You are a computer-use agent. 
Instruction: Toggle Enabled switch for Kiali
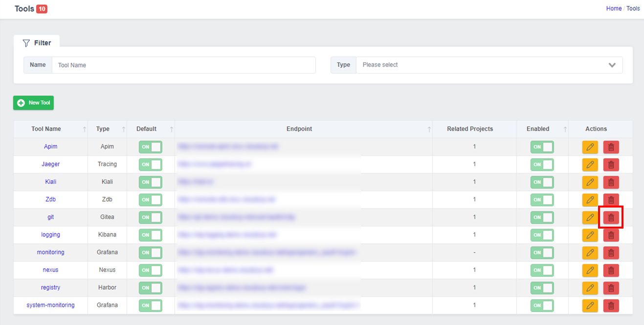point(542,182)
